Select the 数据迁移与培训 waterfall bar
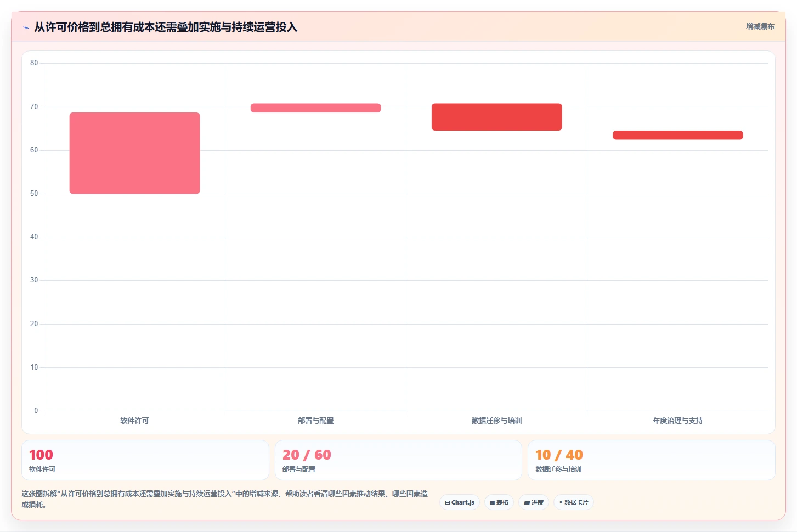Viewport: 797px width, 532px height. (496, 117)
